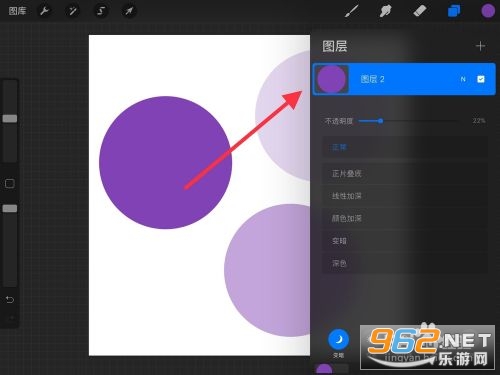The image size is (500, 375).
Task: Open the purple active color picker
Action: 488,11
